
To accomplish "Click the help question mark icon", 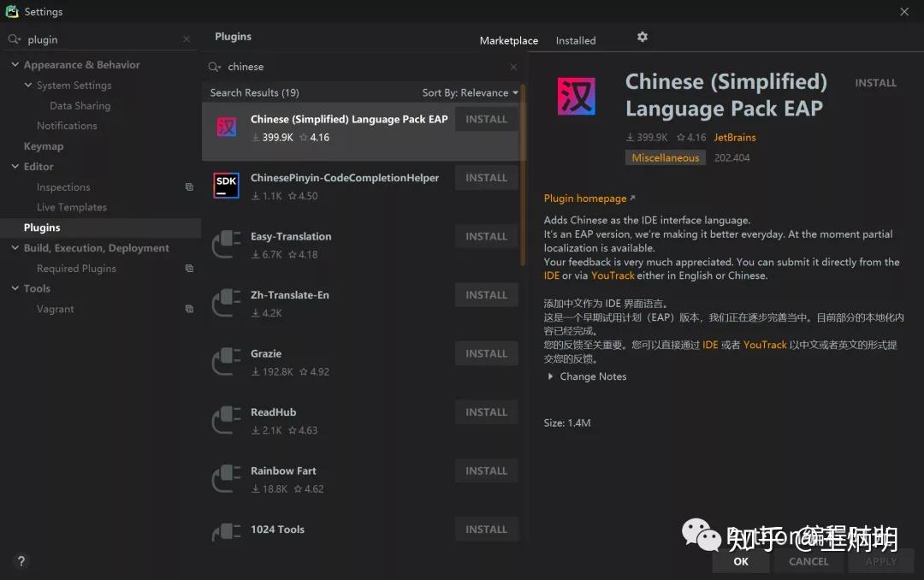I will point(21,561).
